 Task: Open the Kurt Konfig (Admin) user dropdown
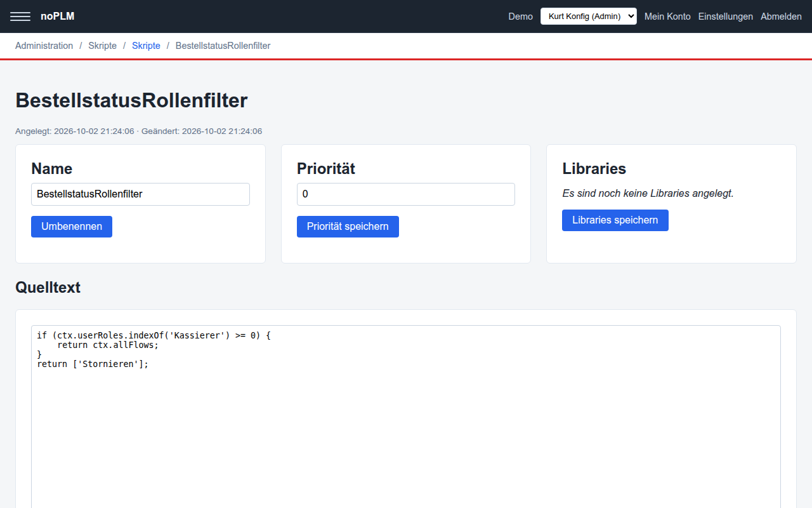pos(588,17)
